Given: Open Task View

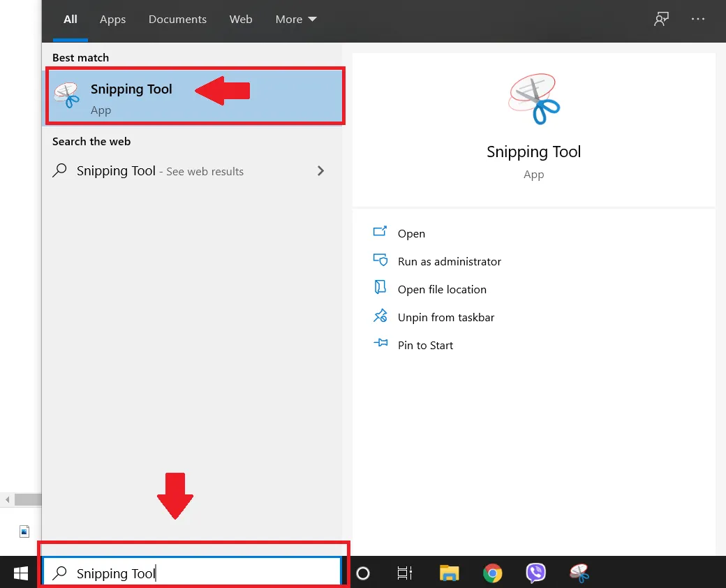Looking at the screenshot, I should coord(404,573).
